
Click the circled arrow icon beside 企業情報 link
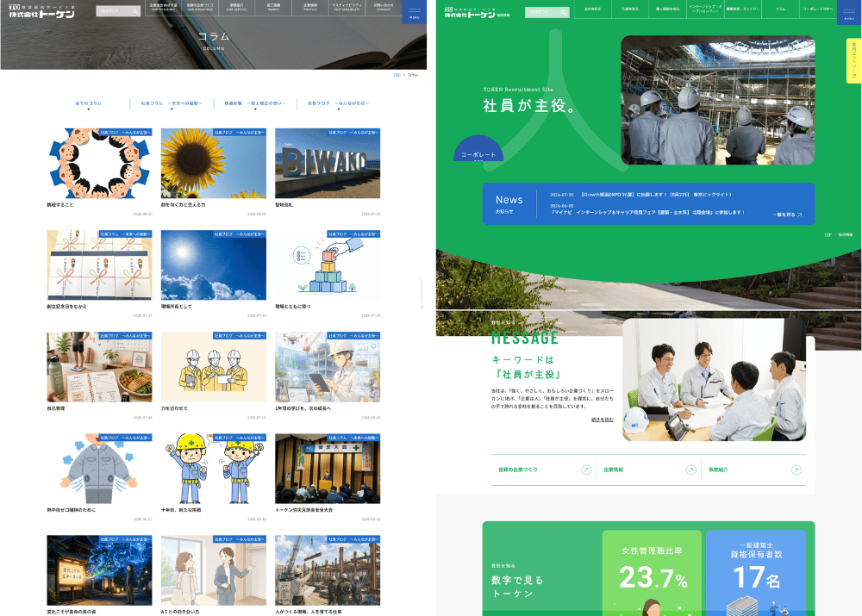pos(691,470)
